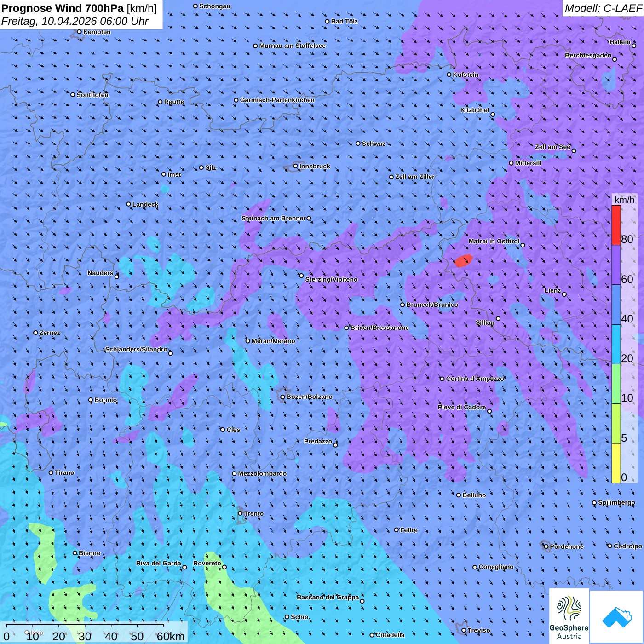Screen dimensions: 644x644
Task: Click the Treviso city label
Action: (x=479, y=630)
